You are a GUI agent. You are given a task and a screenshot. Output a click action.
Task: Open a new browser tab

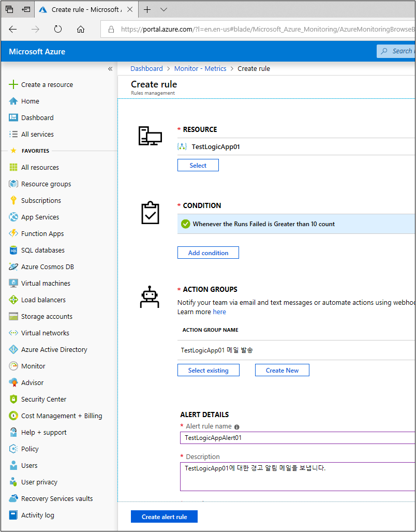tap(147, 10)
